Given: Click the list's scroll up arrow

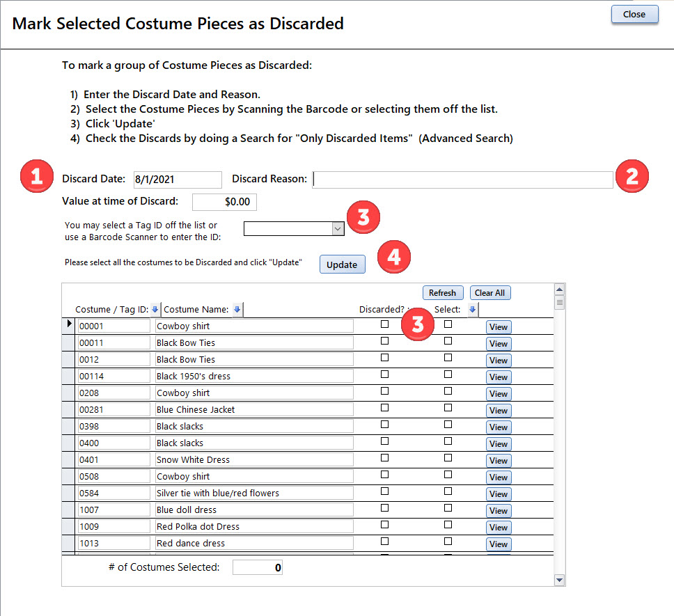Looking at the screenshot, I should [558, 290].
